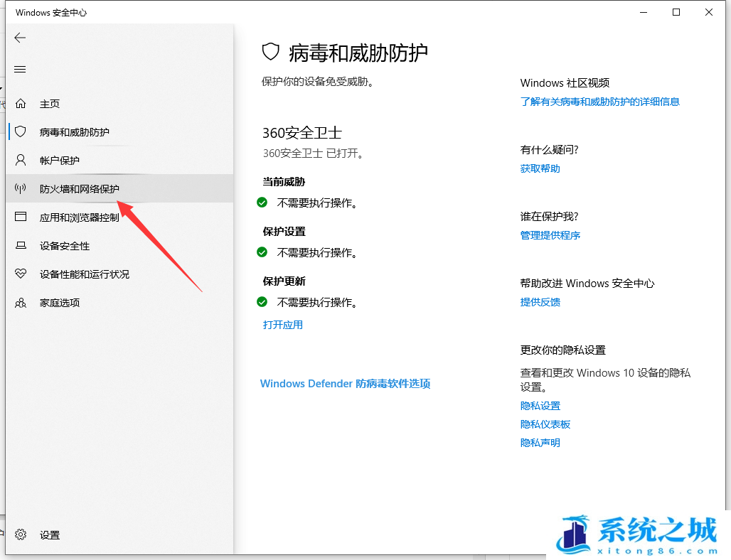Click the shield icon in the sidebar
The image size is (731, 560).
pyautogui.click(x=21, y=131)
